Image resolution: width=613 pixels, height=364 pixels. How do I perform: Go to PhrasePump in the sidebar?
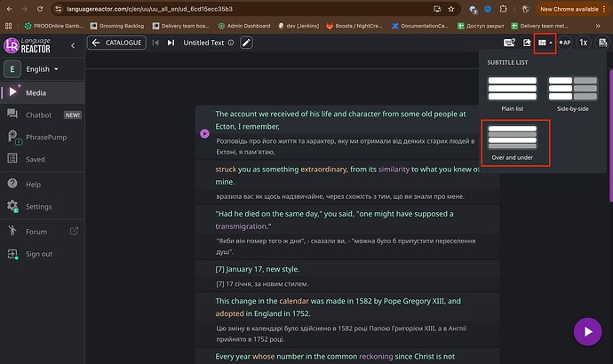point(46,138)
